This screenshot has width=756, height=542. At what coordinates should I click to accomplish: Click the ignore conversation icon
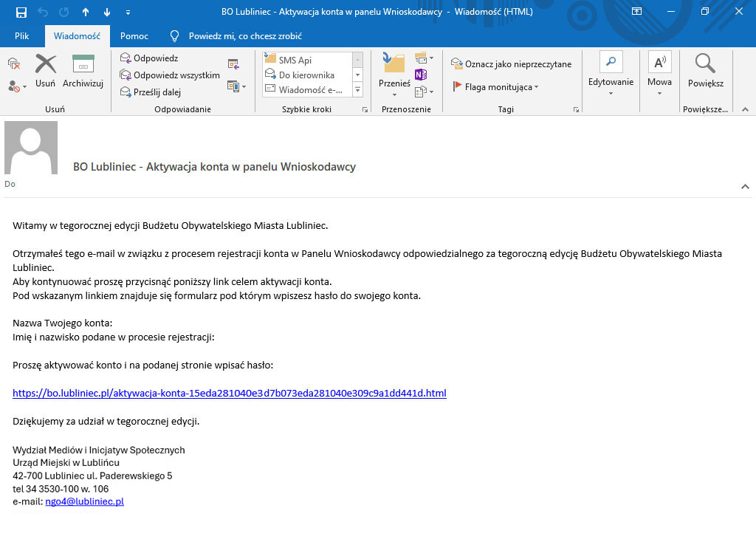pos(14,64)
